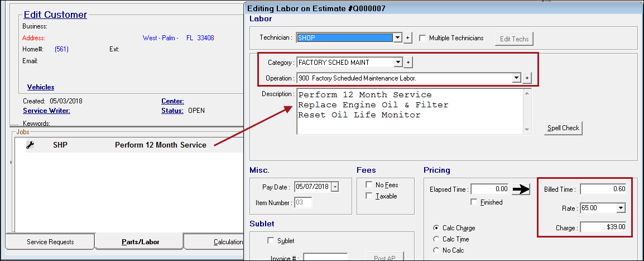Open the Vehicles link

(41, 87)
